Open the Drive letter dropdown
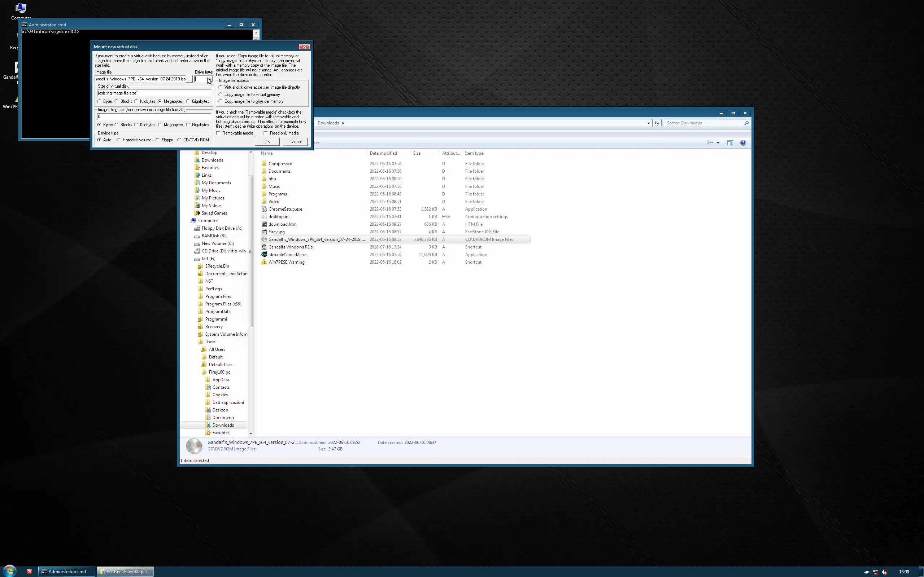The width and height of the screenshot is (924, 577). tap(209, 79)
